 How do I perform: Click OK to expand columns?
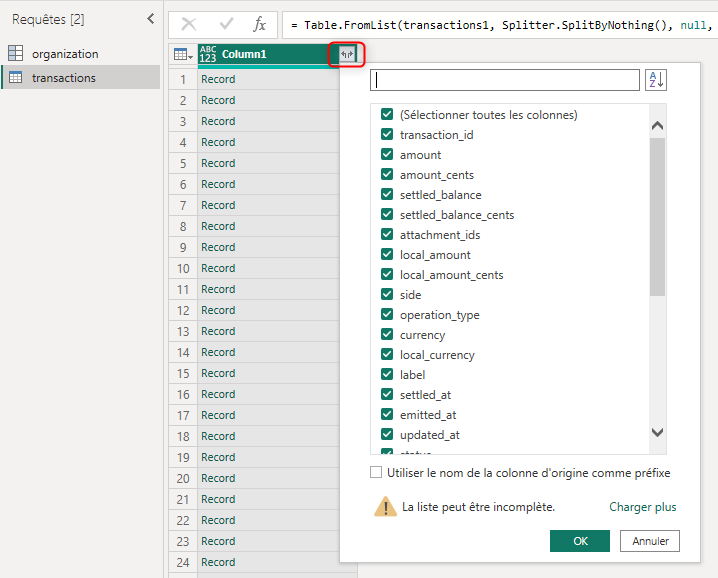click(x=580, y=541)
